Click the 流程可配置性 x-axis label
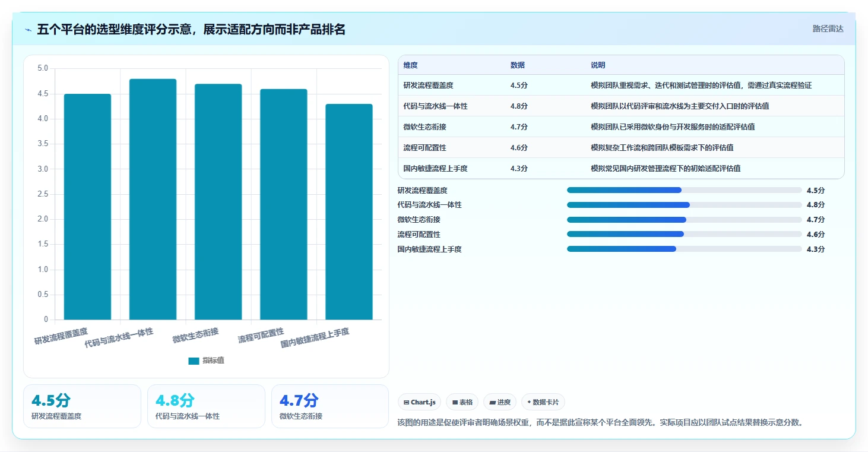Viewport: 868px width, 452px height. [261, 335]
